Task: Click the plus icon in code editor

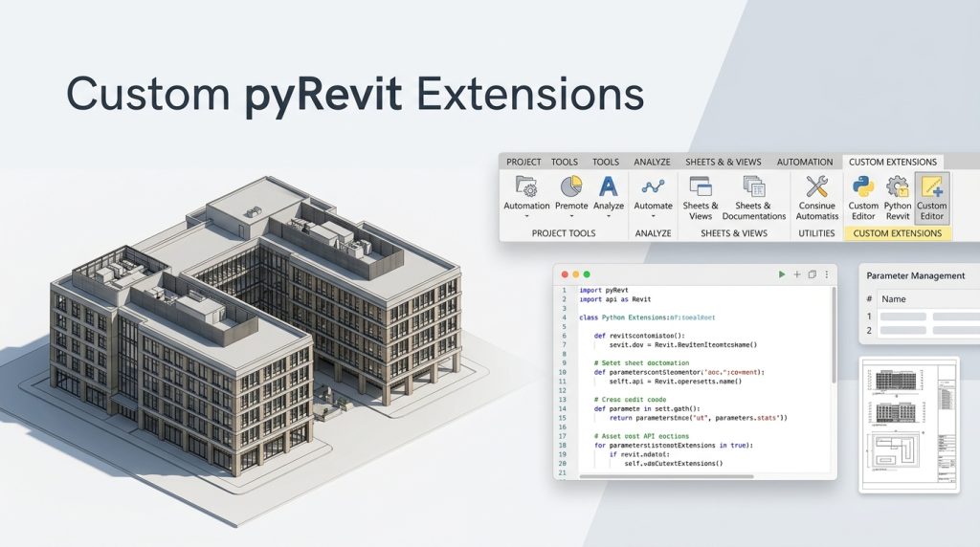Action: tap(797, 274)
